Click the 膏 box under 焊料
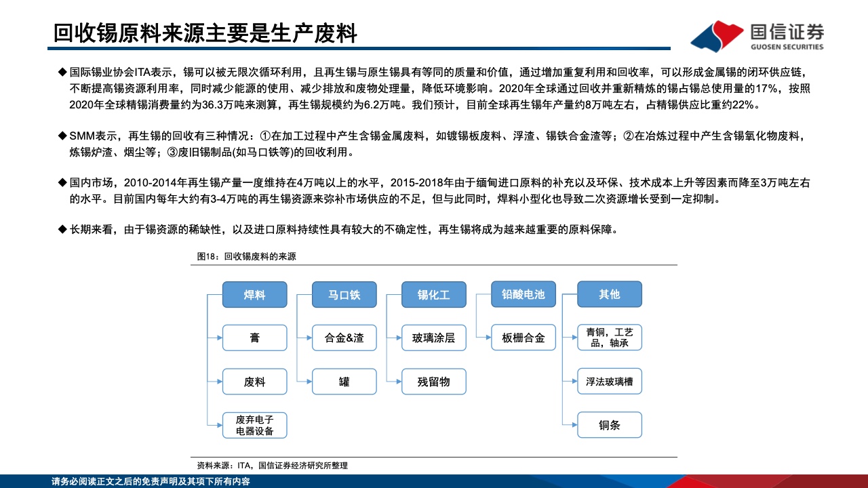Screen dimensions: 868x488 tap(255, 338)
